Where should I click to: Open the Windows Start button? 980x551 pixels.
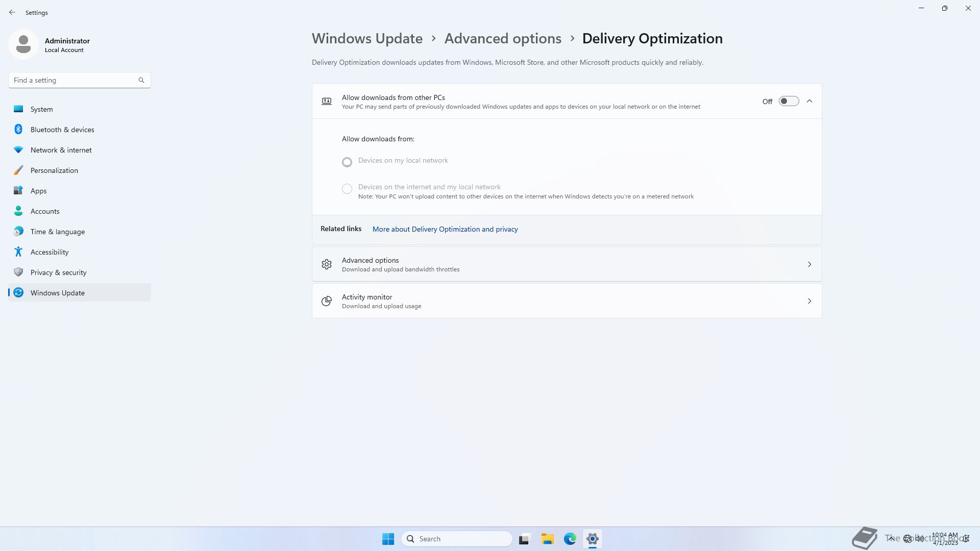coord(388,539)
